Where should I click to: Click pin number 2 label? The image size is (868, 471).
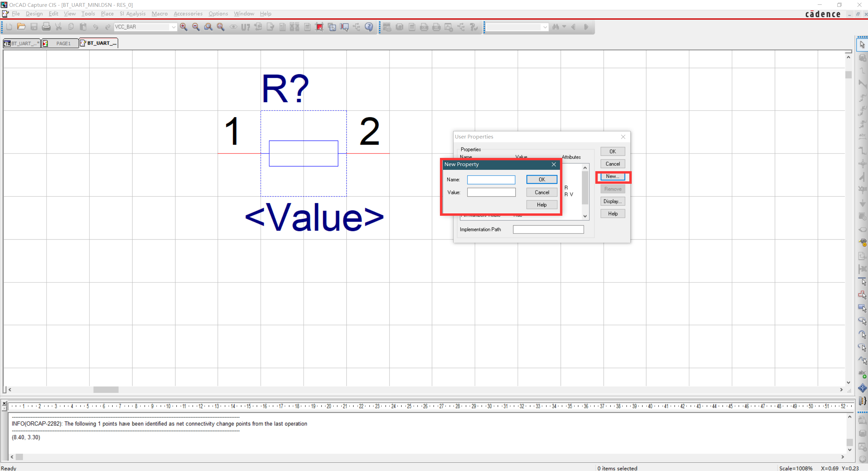click(x=369, y=132)
